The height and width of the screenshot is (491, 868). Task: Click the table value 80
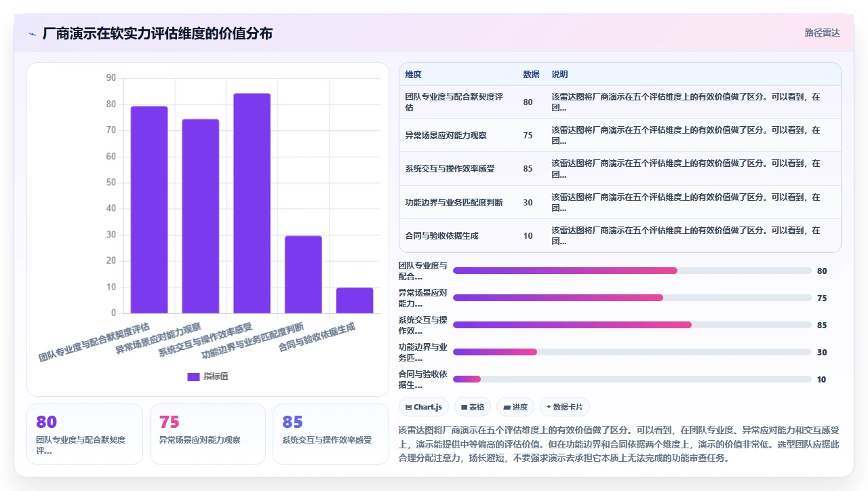click(x=528, y=102)
